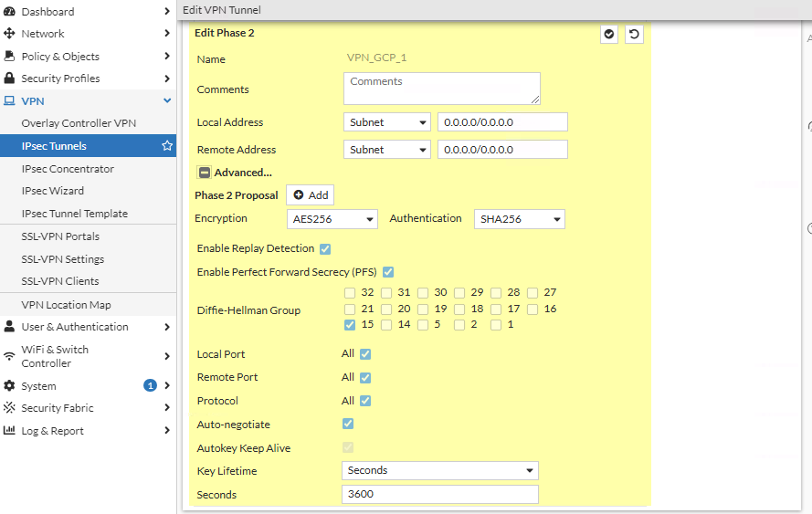Click the Log & Report chart icon

9,430
